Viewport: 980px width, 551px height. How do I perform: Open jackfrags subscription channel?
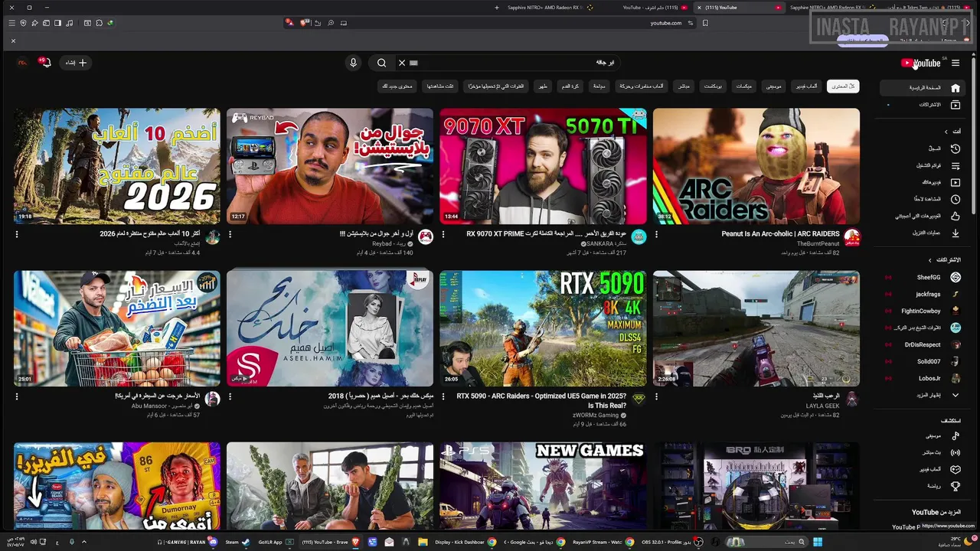(x=923, y=294)
